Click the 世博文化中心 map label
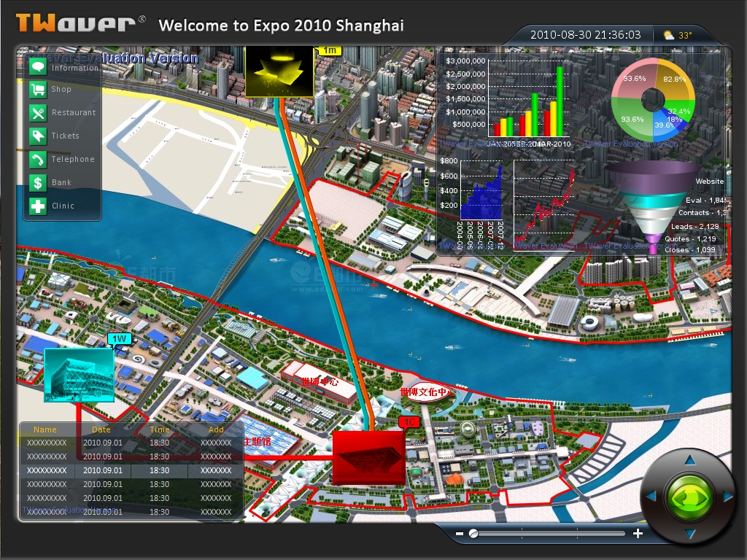The image size is (747, 560). tap(425, 392)
